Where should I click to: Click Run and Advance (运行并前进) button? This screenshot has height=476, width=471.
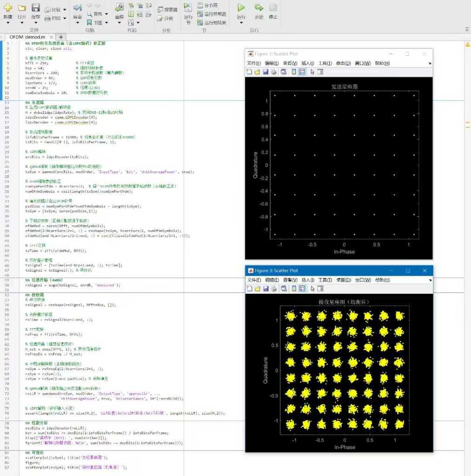[212, 14]
